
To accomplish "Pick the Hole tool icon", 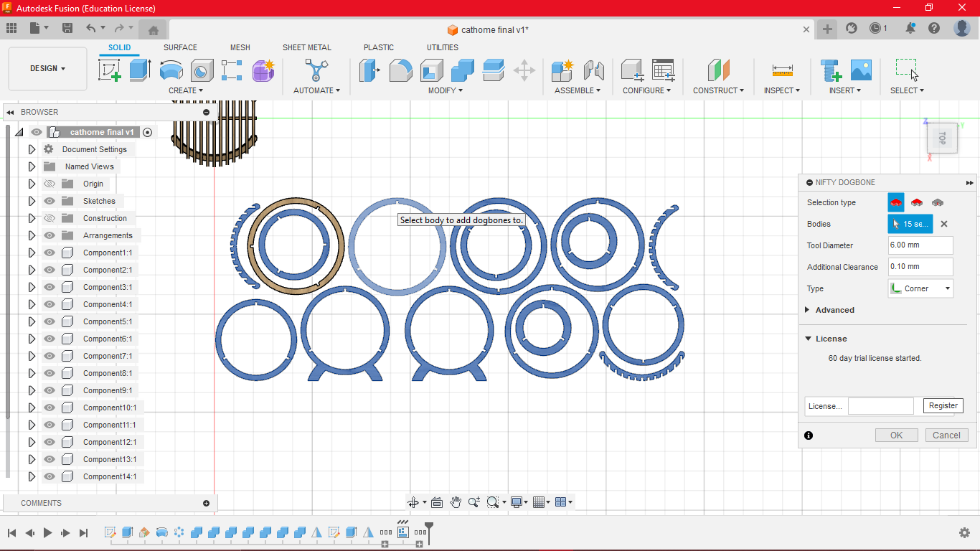I will click(202, 70).
